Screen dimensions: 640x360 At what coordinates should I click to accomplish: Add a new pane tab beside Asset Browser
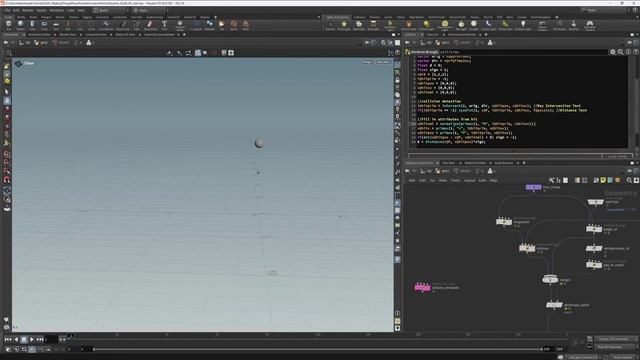524,163
